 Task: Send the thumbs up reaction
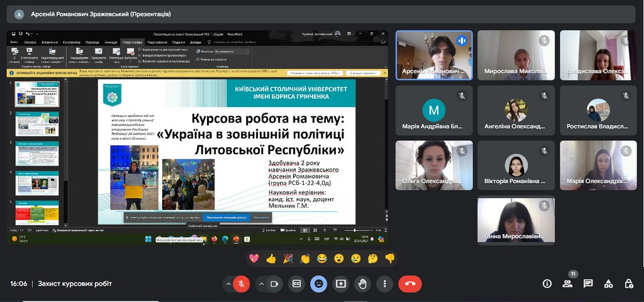[x=271, y=259]
